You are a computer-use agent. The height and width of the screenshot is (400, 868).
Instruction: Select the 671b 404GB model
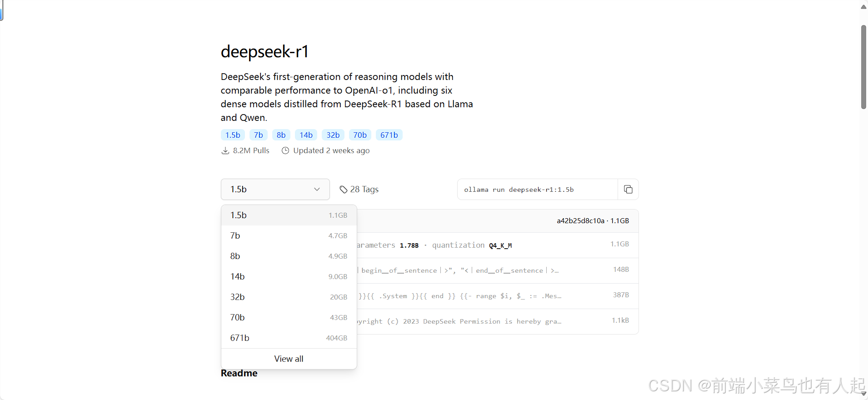(x=289, y=338)
